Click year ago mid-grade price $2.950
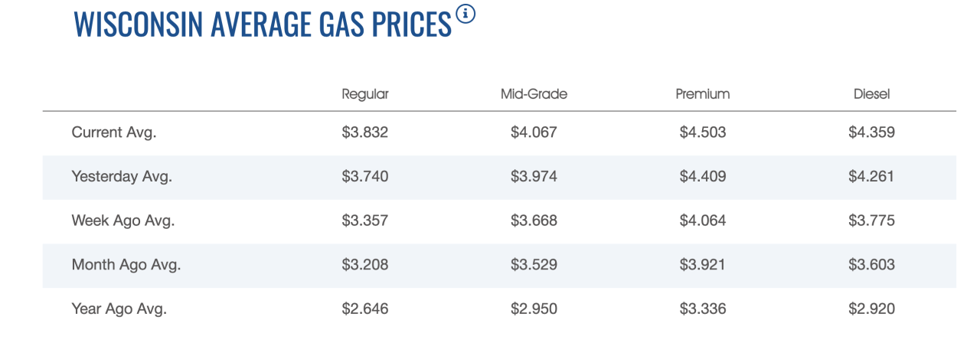 pos(534,309)
